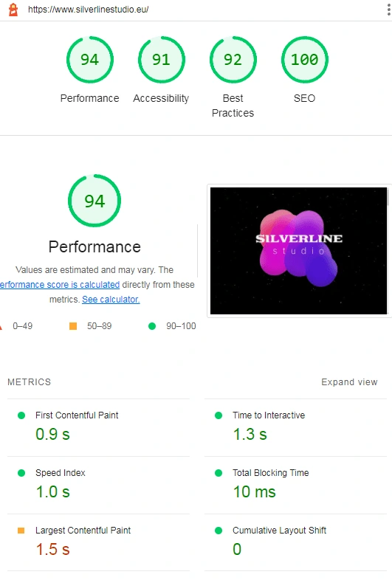Open the three-dot options menu
Image resolution: width=392 pixels, height=580 pixels.
point(388,10)
